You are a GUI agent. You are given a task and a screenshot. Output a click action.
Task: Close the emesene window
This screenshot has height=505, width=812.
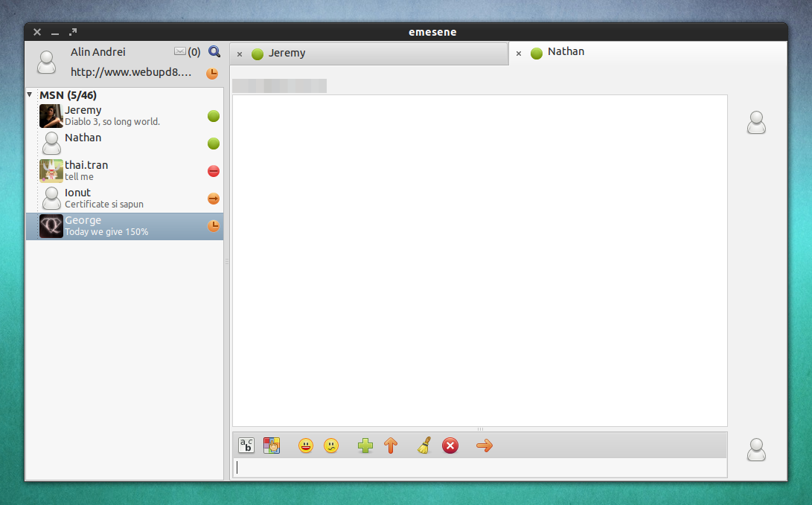(37, 32)
